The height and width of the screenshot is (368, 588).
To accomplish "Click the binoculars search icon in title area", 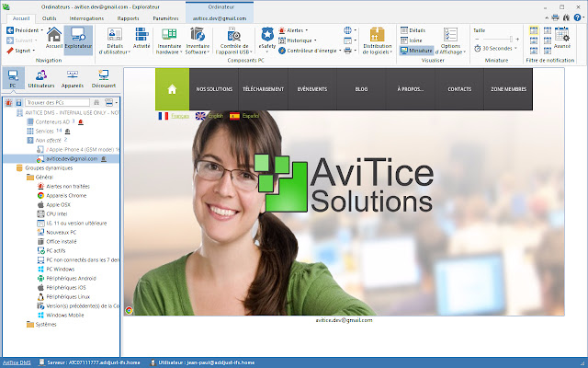I will tap(566, 17).
